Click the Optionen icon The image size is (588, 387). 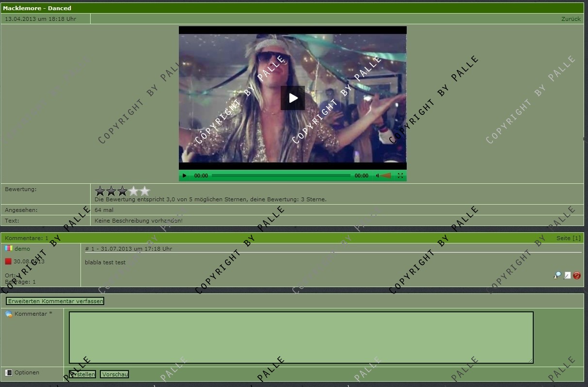tap(8, 372)
